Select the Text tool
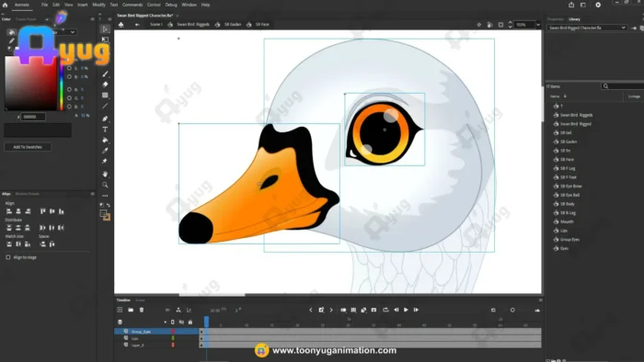The width and height of the screenshot is (644, 362). click(x=105, y=130)
